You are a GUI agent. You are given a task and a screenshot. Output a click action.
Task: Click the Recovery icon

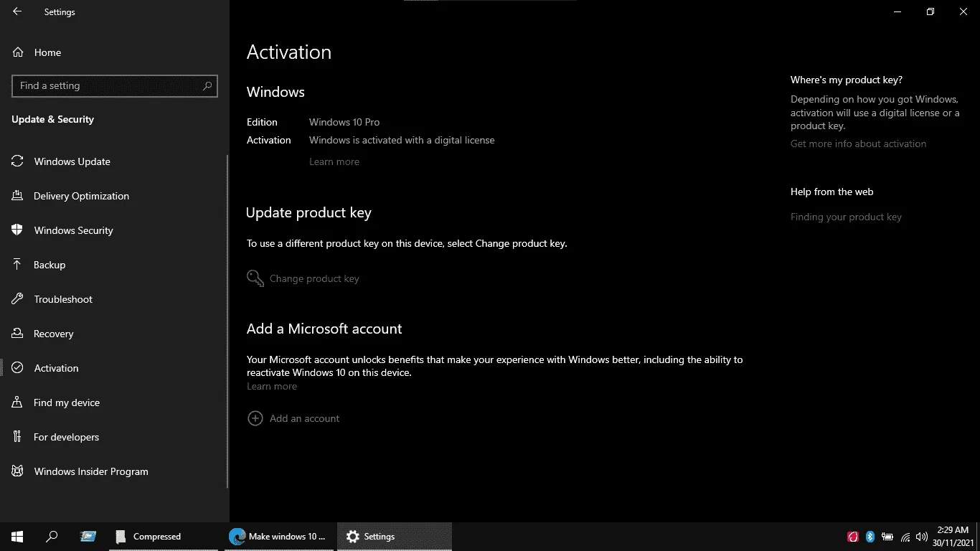pyautogui.click(x=17, y=334)
